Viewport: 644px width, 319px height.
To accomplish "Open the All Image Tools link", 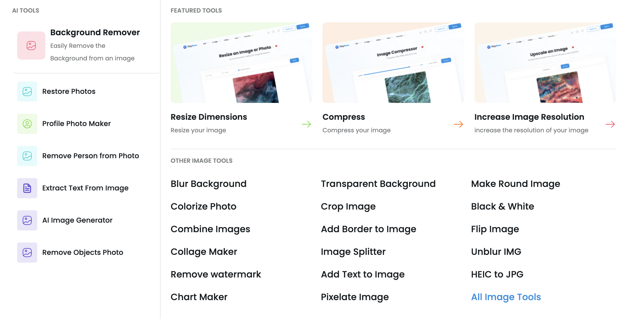I will point(506,297).
